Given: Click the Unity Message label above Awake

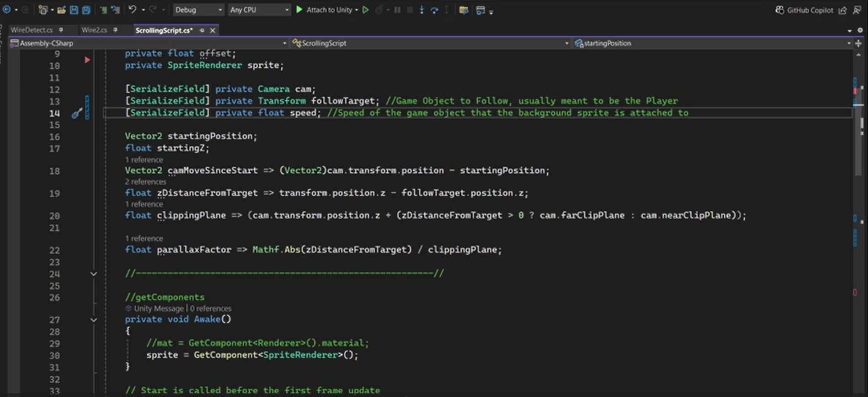Looking at the screenshot, I should click(159, 309).
